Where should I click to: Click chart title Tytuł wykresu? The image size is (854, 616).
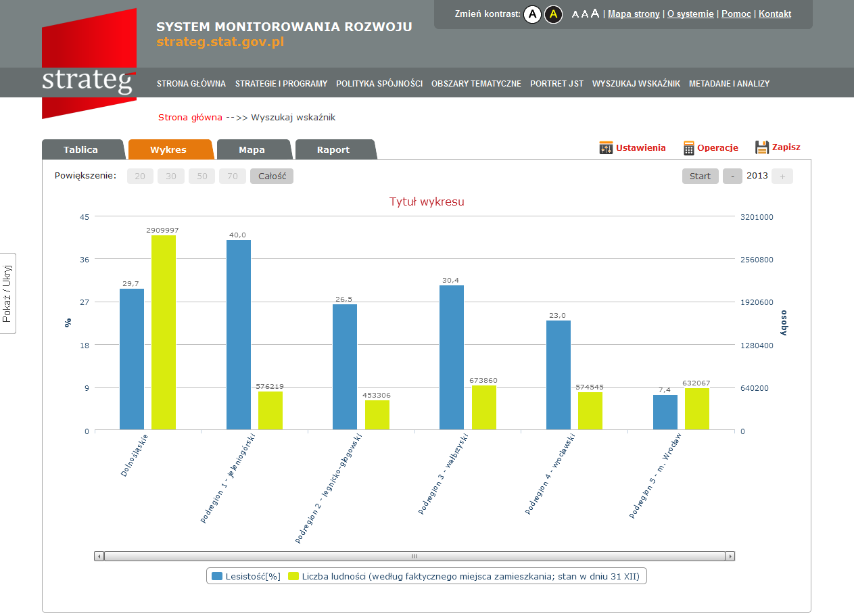pyautogui.click(x=427, y=202)
